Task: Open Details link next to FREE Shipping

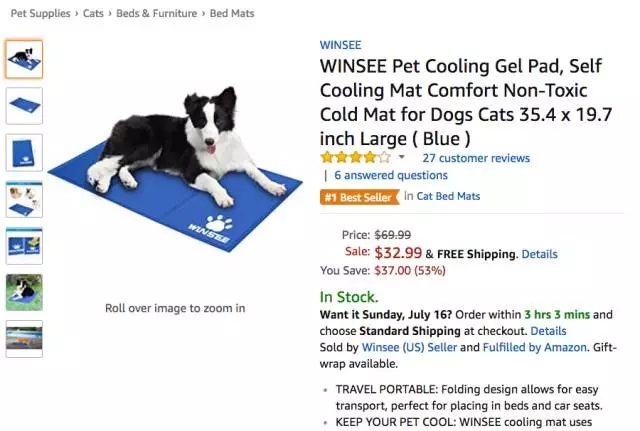Action: pos(539,254)
